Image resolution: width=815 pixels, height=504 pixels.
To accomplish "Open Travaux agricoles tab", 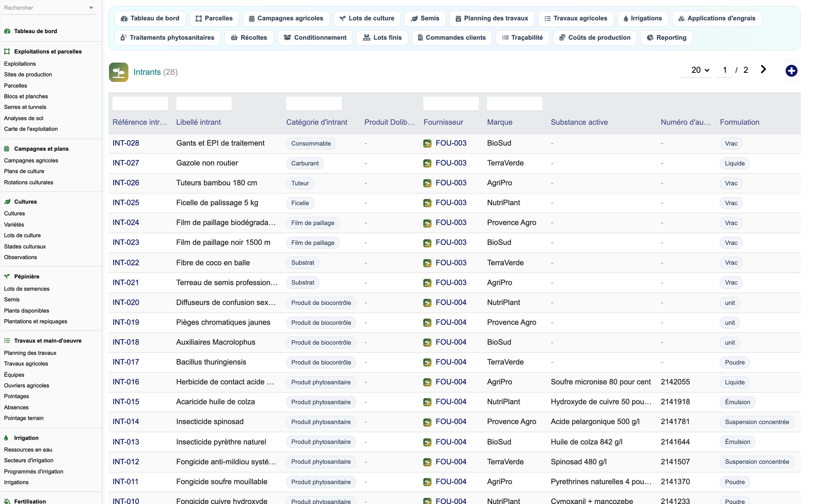I will click(x=576, y=18).
